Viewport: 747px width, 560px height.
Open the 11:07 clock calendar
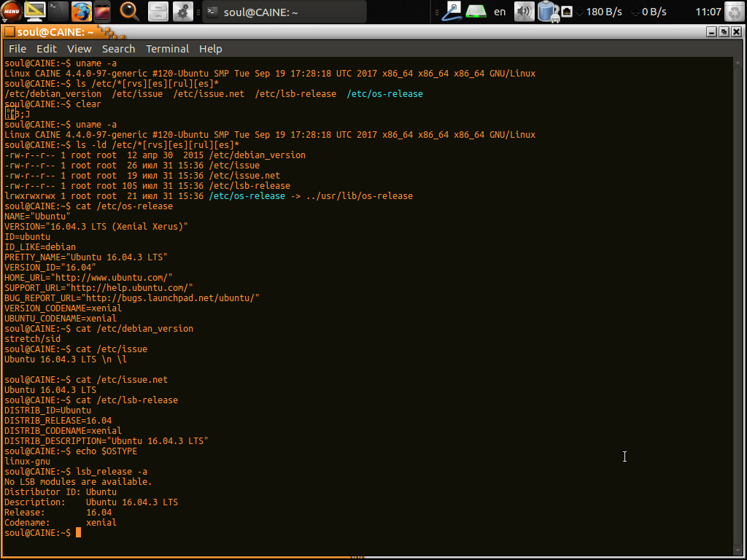coord(708,12)
